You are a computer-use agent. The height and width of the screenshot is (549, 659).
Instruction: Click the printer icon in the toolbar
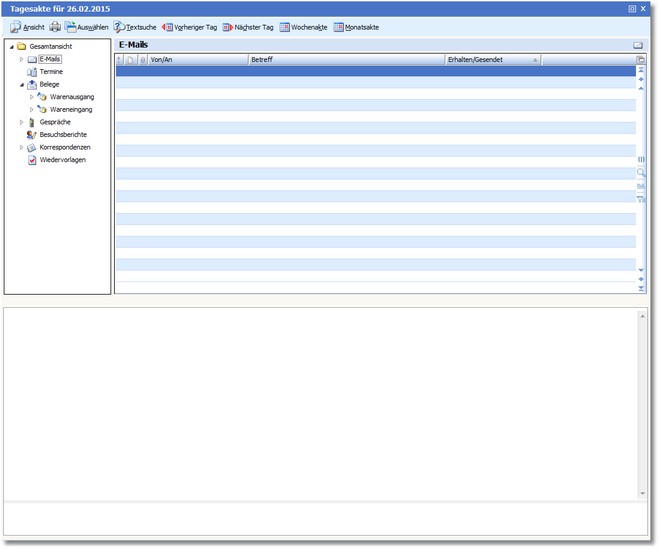(x=55, y=27)
